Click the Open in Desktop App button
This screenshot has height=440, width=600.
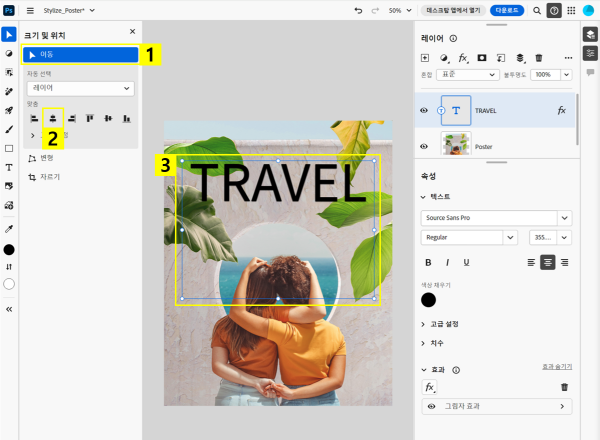point(453,10)
